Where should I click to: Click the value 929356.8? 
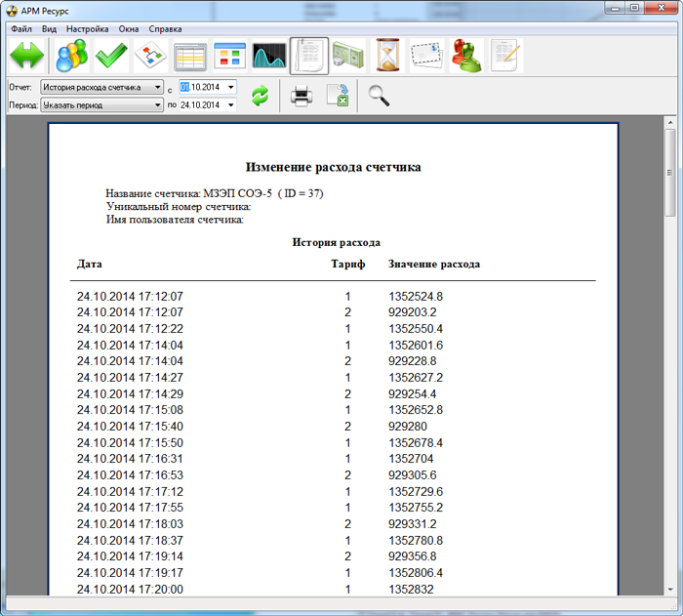pyautogui.click(x=412, y=556)
